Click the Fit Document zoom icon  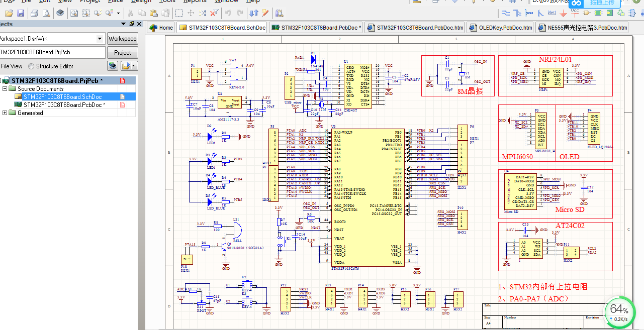click(74, 13)
